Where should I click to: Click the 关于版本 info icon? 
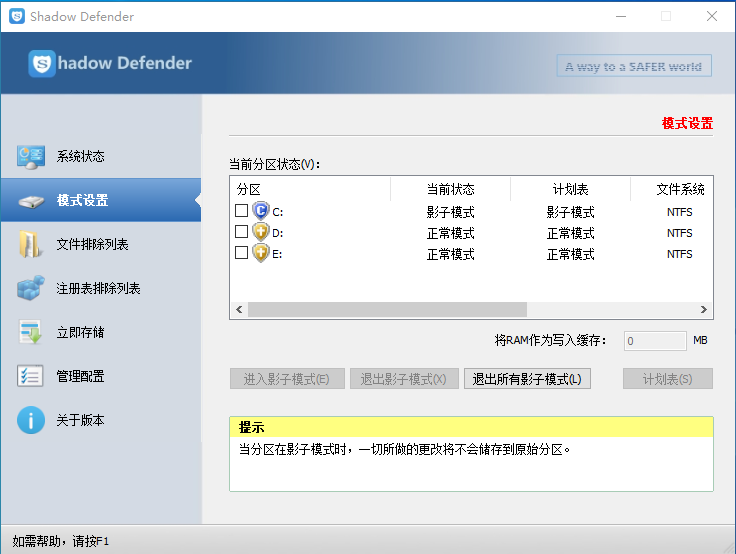coord(31,420)
